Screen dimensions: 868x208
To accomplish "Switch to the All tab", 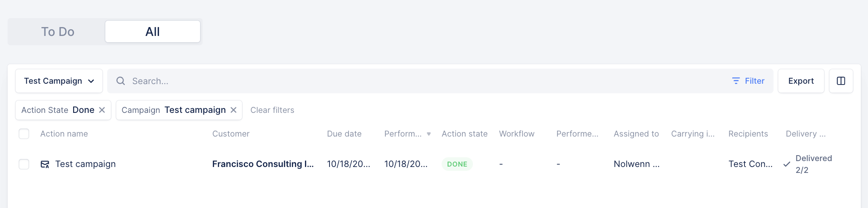I will [152, 32].
